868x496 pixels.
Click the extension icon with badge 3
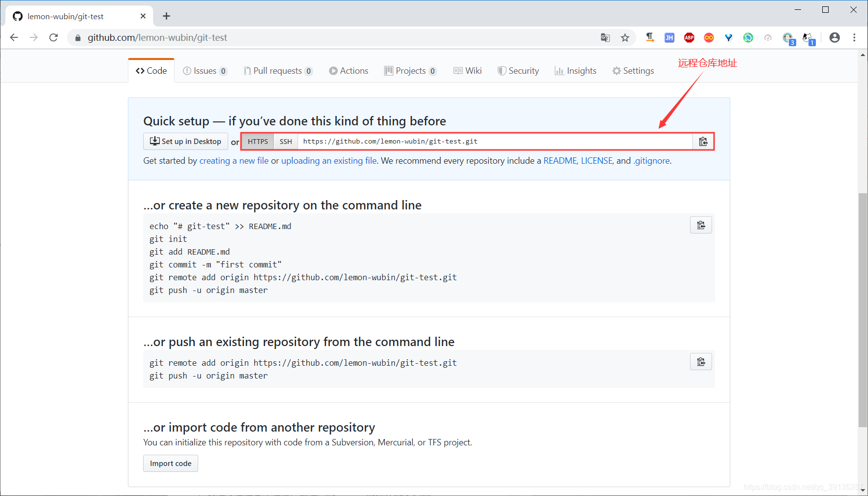[x=788, y=38]
